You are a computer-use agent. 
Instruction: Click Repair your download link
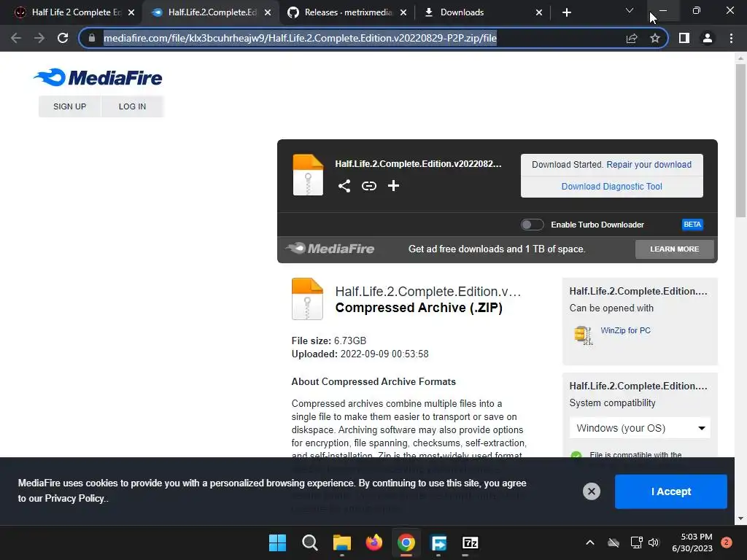[649, 164]
